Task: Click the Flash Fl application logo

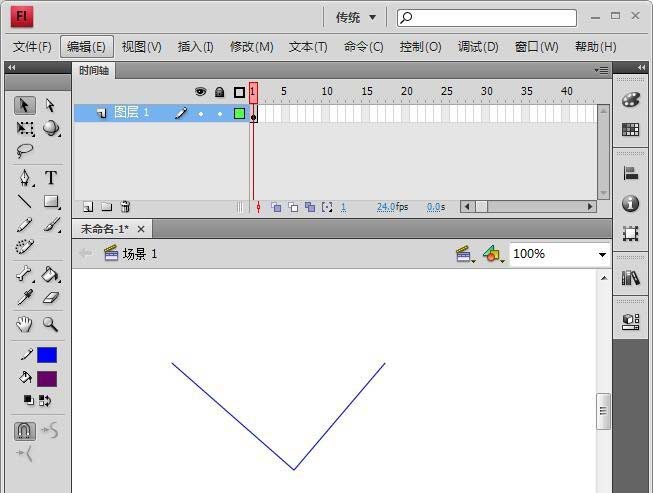Action: (x=22, y=17)
